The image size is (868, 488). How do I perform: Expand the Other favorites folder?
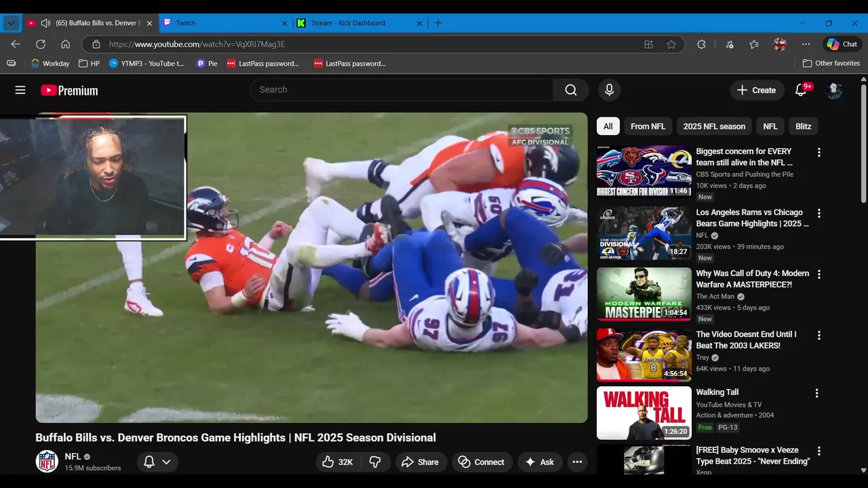(831, 63)
